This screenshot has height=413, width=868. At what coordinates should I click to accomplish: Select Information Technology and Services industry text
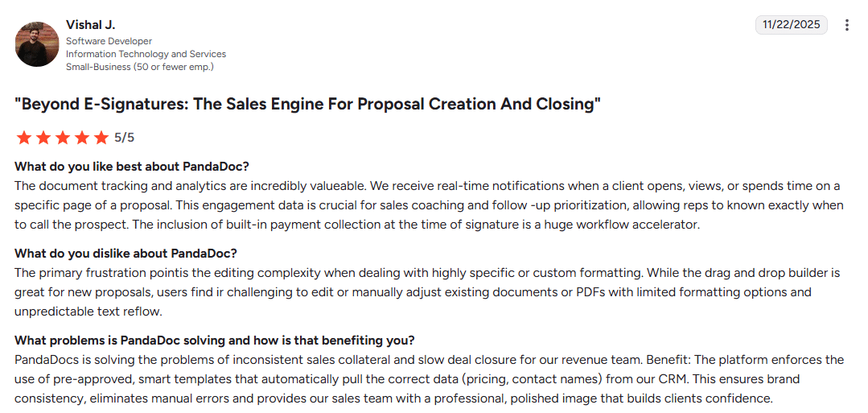(x=146, y=54)
